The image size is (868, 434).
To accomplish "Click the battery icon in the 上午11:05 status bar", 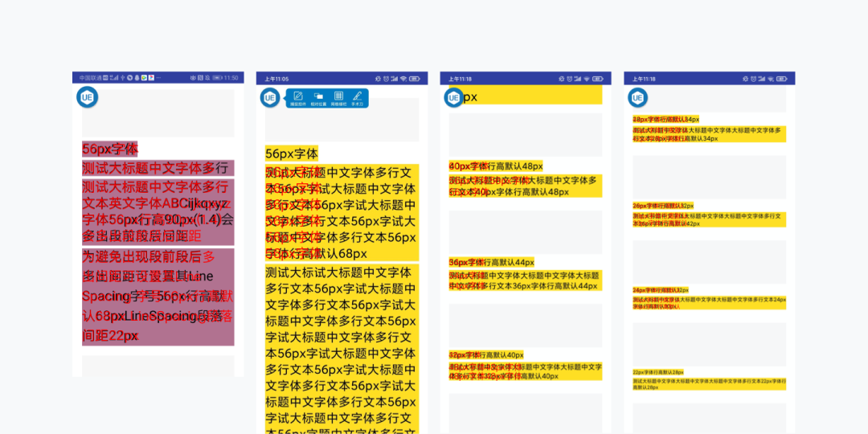I will point(415,79).
